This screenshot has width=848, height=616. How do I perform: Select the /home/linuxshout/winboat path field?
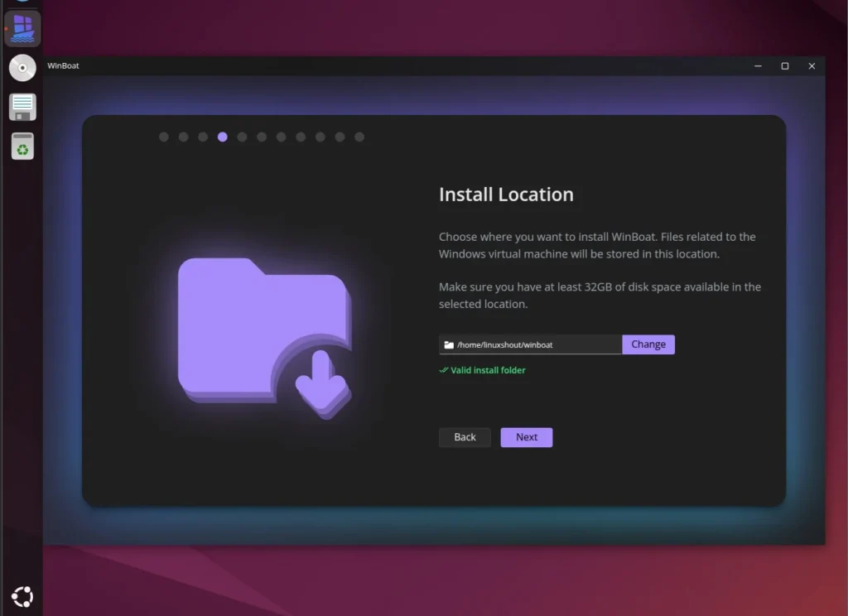(531, 344)
